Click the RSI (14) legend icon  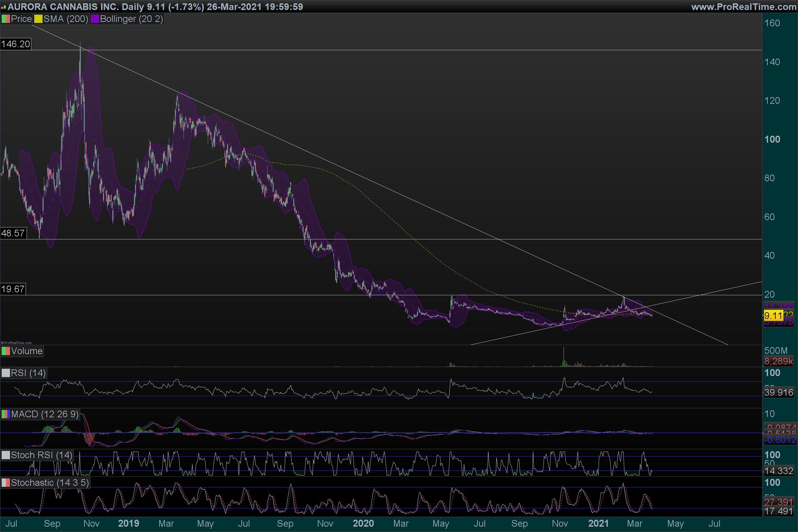coord(5,373)
